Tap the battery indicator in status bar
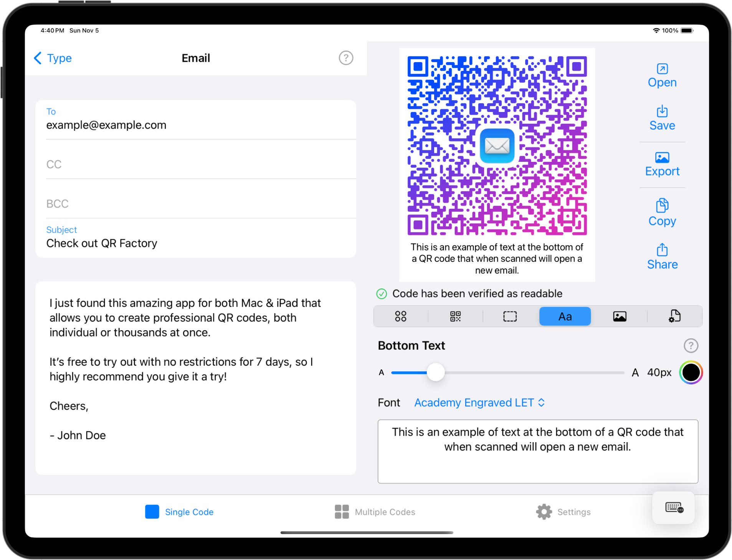Viewport: 732px width, 560px height. (x=687, y=30)
